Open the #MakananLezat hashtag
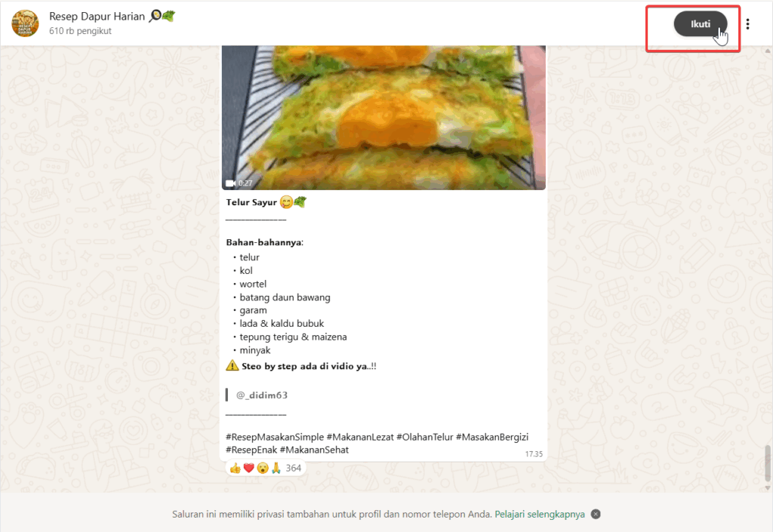 pyautogui.click(x=360, y=437)
